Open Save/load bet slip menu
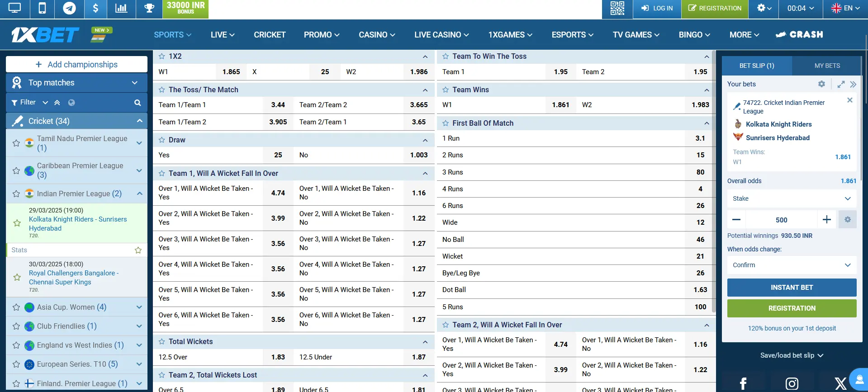 tap(792, 355)
